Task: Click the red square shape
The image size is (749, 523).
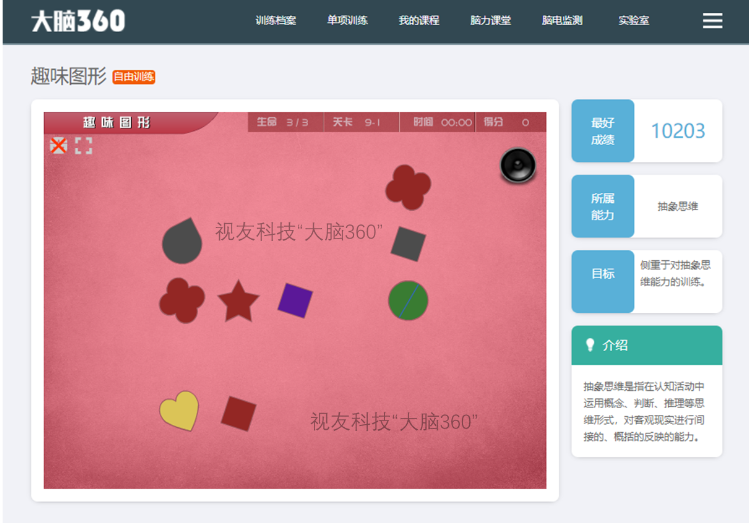Action: pos(238,413)
